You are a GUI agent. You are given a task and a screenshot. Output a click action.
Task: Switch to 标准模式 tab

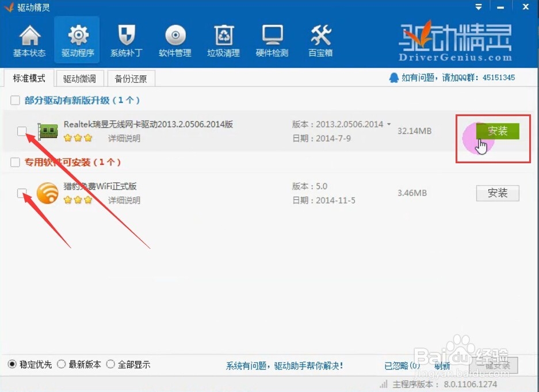(x=29, y=78)
